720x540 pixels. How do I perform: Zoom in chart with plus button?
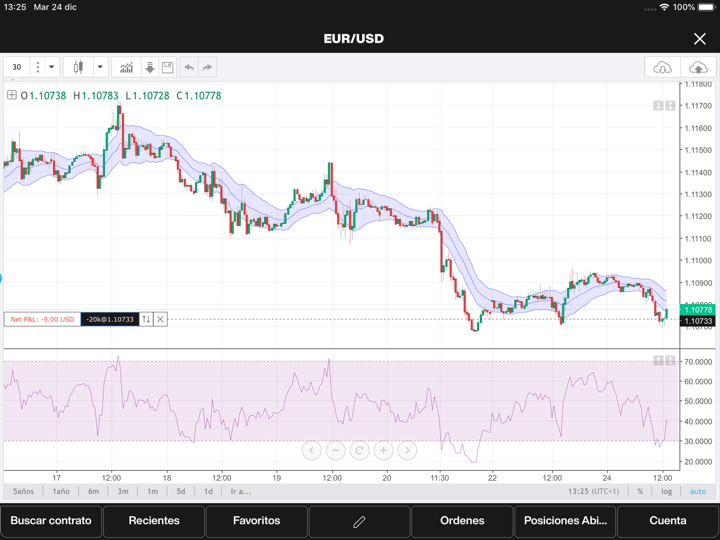pos(383,450)
